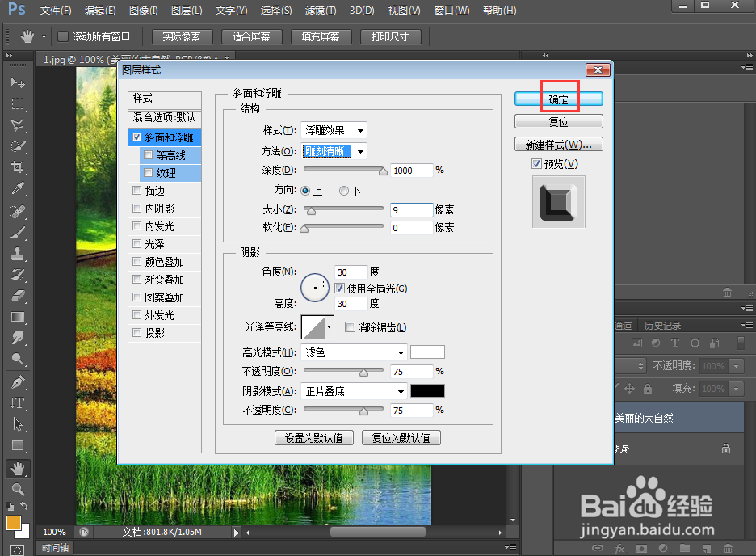Open the 高光模式 blend mode dropdown
756x556 pixels.
[353, 352]
